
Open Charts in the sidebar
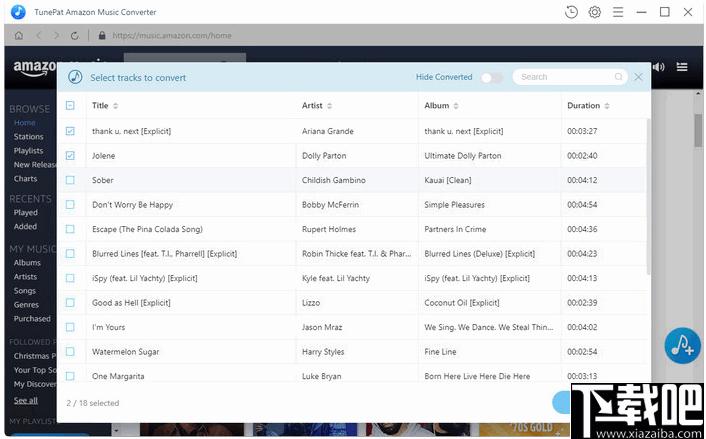click(25, 179)
